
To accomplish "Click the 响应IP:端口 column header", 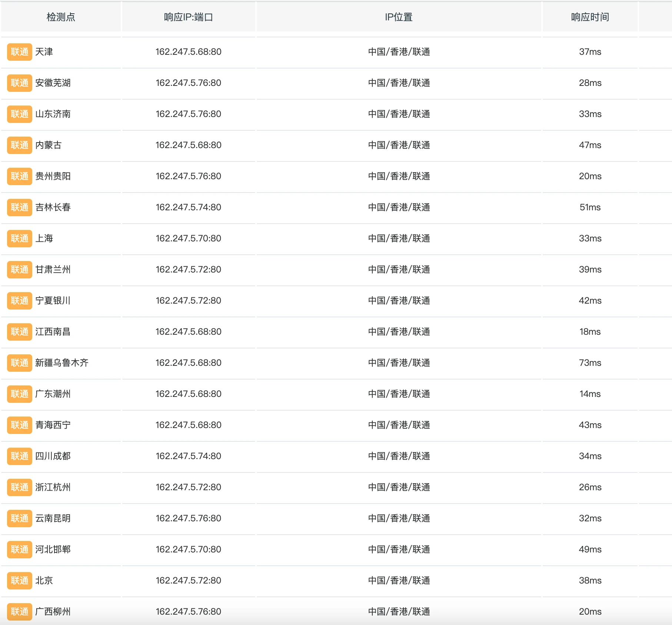I will point(188,17).
